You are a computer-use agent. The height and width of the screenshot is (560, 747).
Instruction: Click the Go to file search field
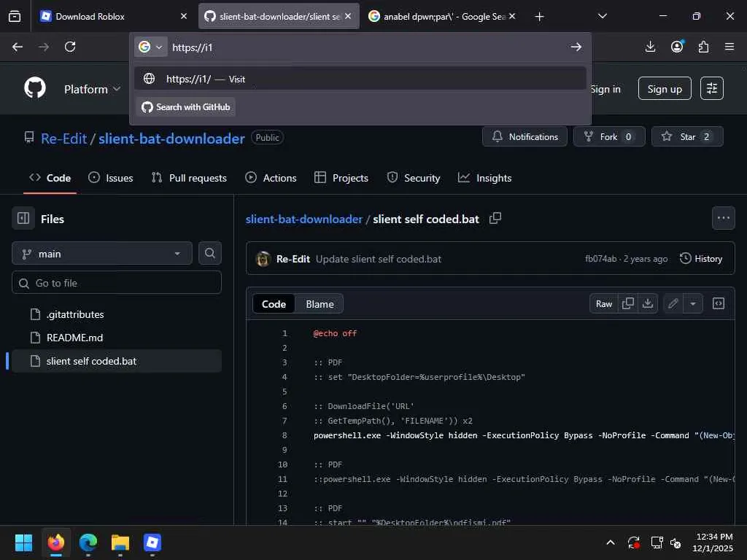coord(117,283)
